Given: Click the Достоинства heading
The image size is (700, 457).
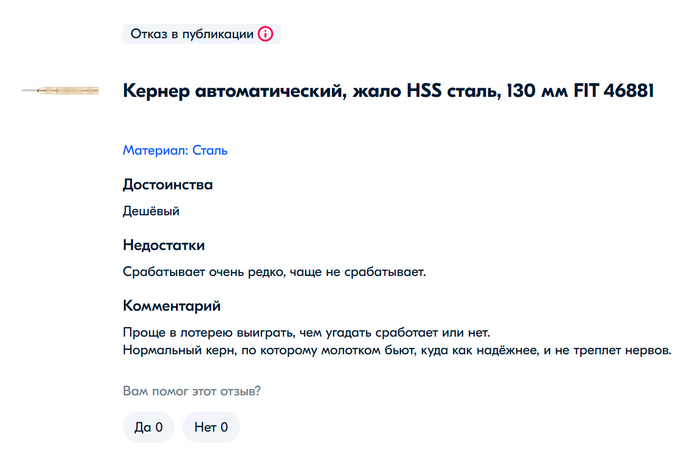Looking at the screenshot, I should point(167,184).
